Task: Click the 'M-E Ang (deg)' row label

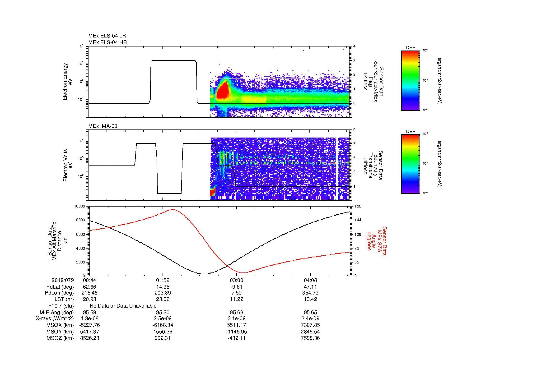Action: pyautogui.click(x=56, y=313)
